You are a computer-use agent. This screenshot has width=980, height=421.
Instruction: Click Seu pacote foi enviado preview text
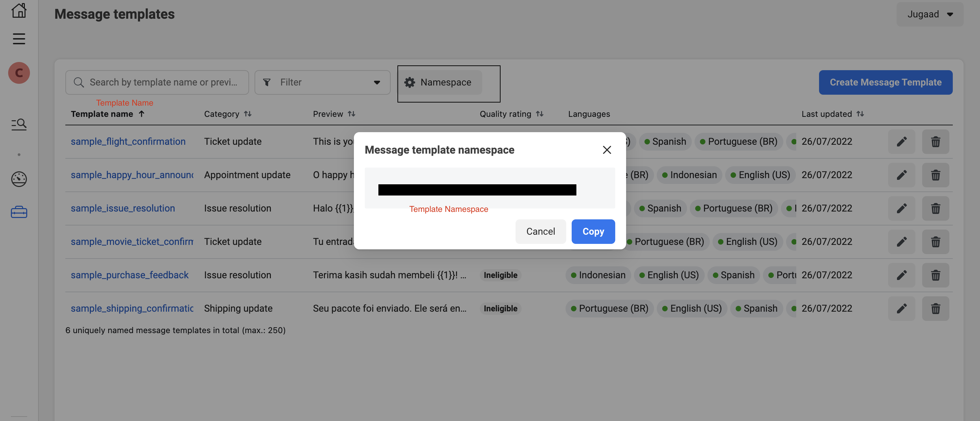[389, 308]
